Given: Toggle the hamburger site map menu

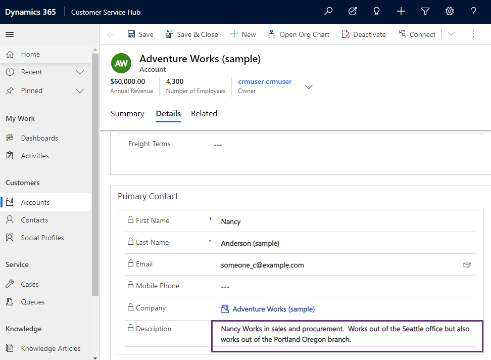Looking at the screenshot, I should (10, 34).
